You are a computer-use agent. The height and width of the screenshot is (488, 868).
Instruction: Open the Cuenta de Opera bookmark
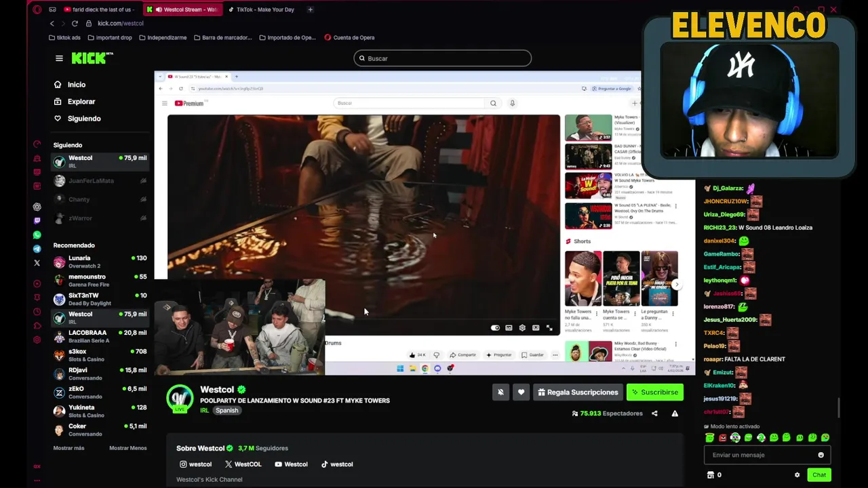tap(349, 38)
